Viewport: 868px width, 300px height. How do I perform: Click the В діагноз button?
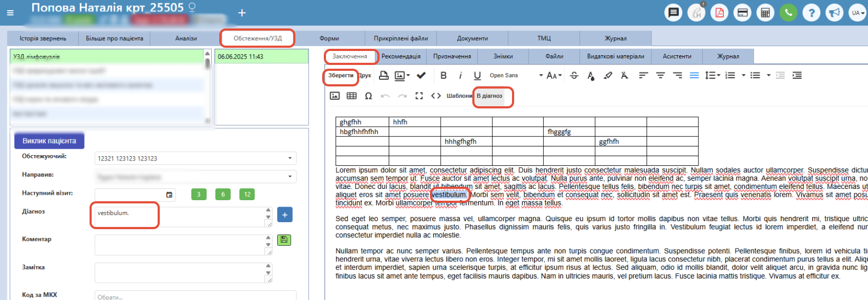click(489, 96)
